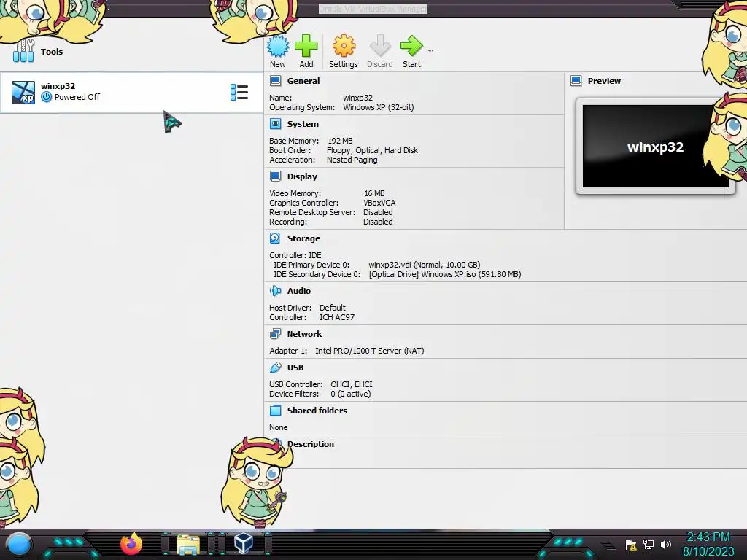
Task: Click Disabled next to Recording
Action: (378, 222)
